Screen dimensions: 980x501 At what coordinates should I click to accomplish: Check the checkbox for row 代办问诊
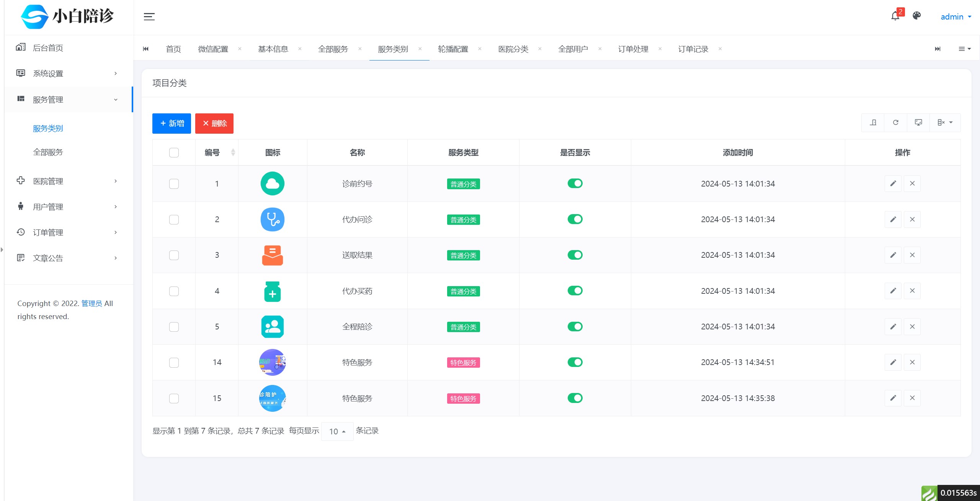point(174,219)
